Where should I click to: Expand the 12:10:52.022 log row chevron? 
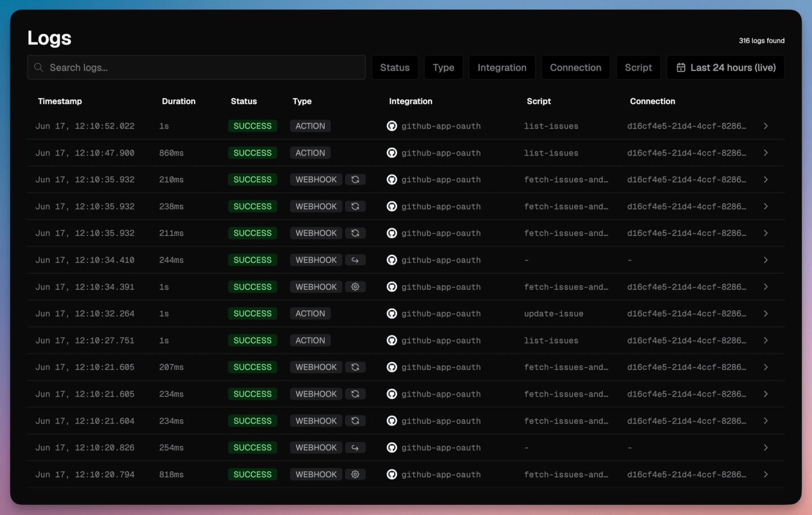[766, 126]
